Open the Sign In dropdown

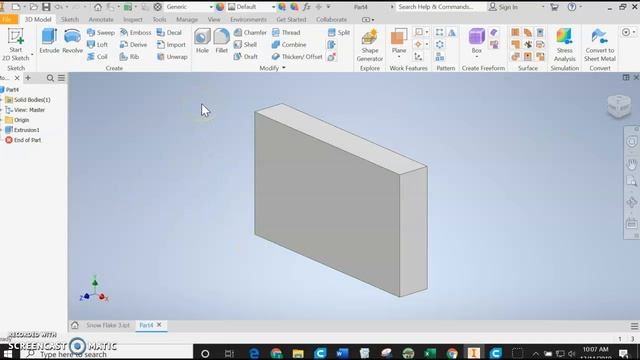tap(543, 7)
